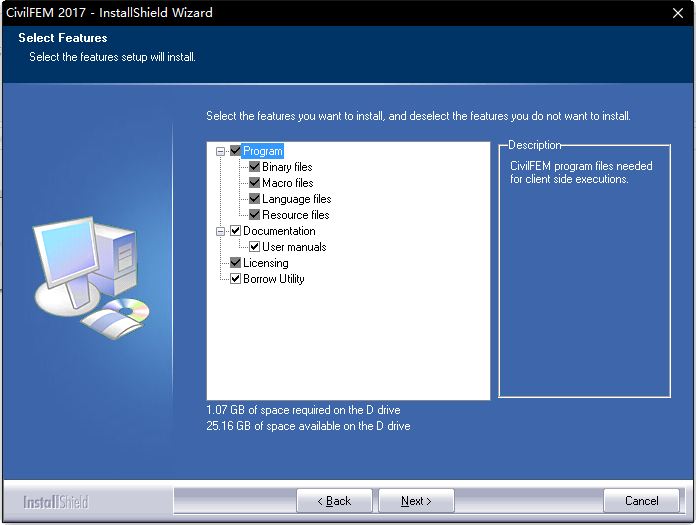Collapse the Program tree node

(220, 151)
